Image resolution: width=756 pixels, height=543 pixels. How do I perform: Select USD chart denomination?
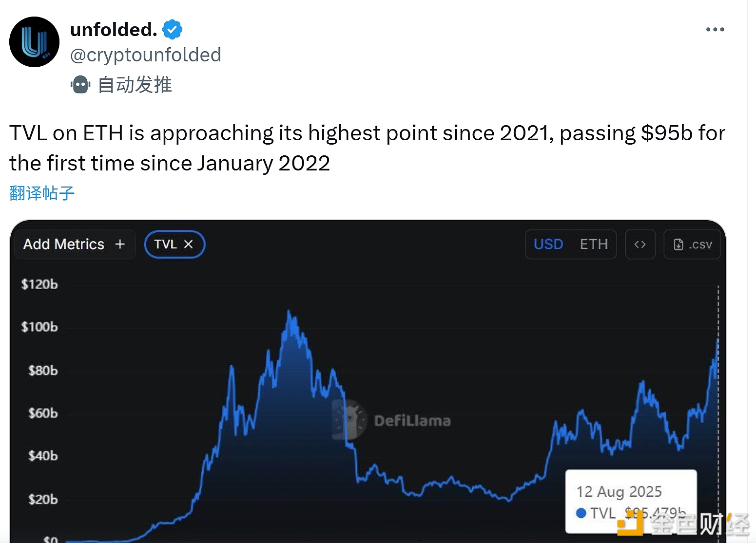pos(548,244)
